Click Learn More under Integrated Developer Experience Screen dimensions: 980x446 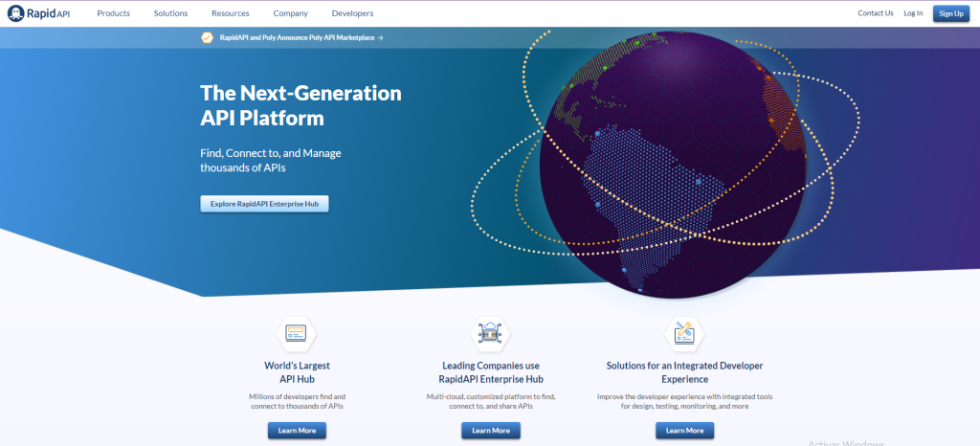[684, 431]
